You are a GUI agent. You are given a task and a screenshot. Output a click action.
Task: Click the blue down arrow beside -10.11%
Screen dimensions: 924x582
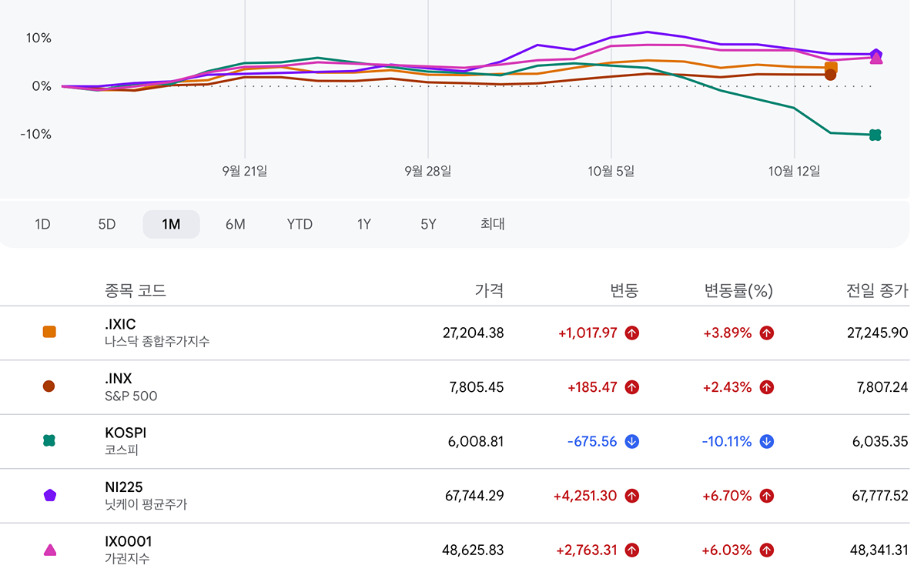pyautogui.click(x=767, y=442)
